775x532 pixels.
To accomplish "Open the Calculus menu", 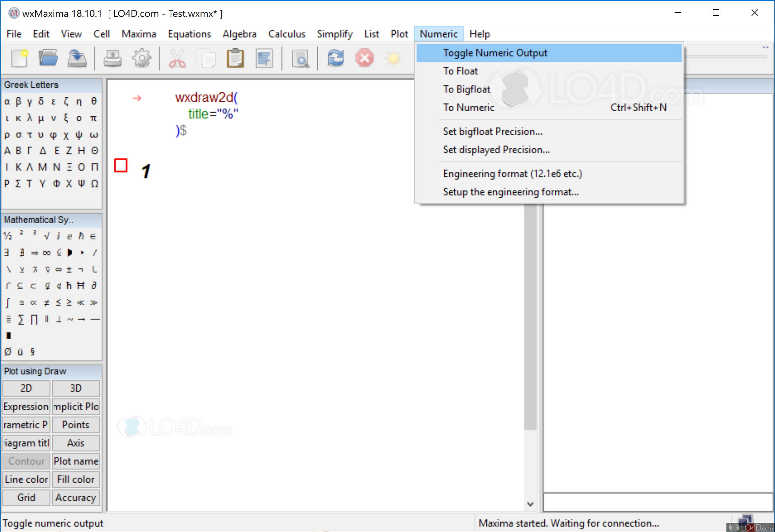I will (x=287, y=34).
